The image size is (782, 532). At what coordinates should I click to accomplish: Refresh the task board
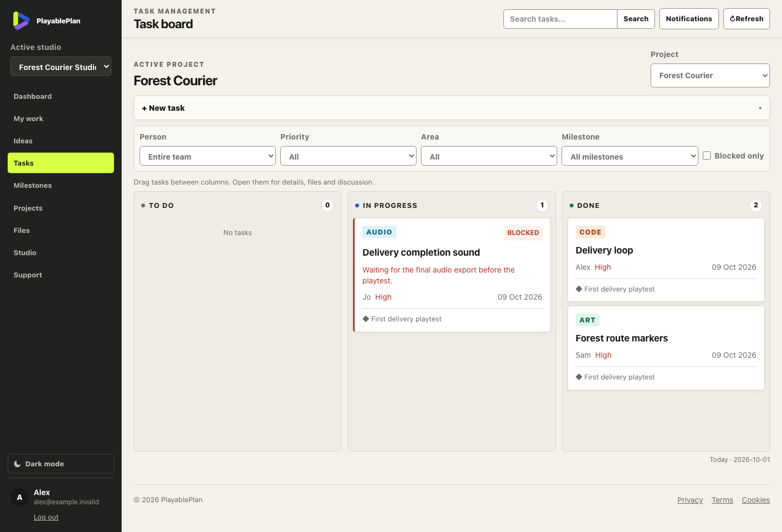coord(746,18)
